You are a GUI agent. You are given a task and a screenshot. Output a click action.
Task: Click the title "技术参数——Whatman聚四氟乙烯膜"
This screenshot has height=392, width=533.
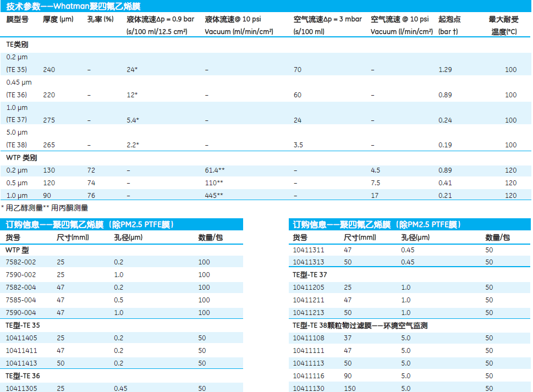coord(73,6)
